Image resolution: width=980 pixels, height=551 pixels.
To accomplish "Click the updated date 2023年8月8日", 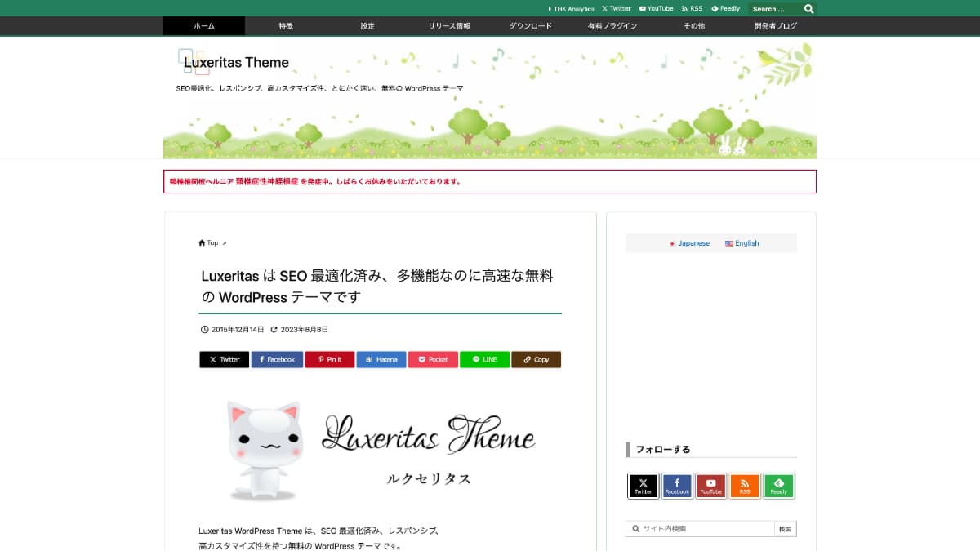I will pyautogui.click(x=304, y=330).
